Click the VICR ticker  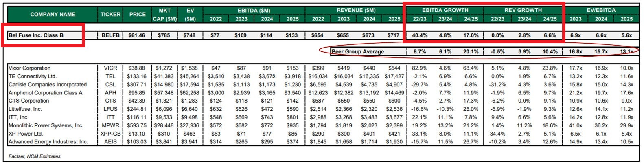pyautogui.click(x=110, y=68)
